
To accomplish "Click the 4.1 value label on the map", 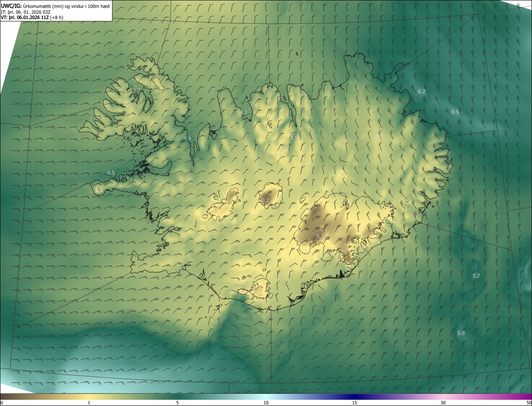I will point(244,112).
